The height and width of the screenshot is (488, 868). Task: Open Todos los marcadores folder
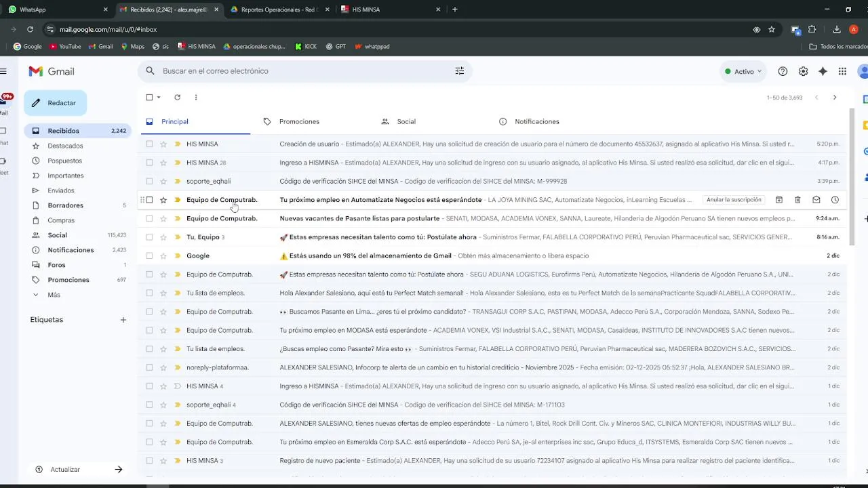click(838, 47)
